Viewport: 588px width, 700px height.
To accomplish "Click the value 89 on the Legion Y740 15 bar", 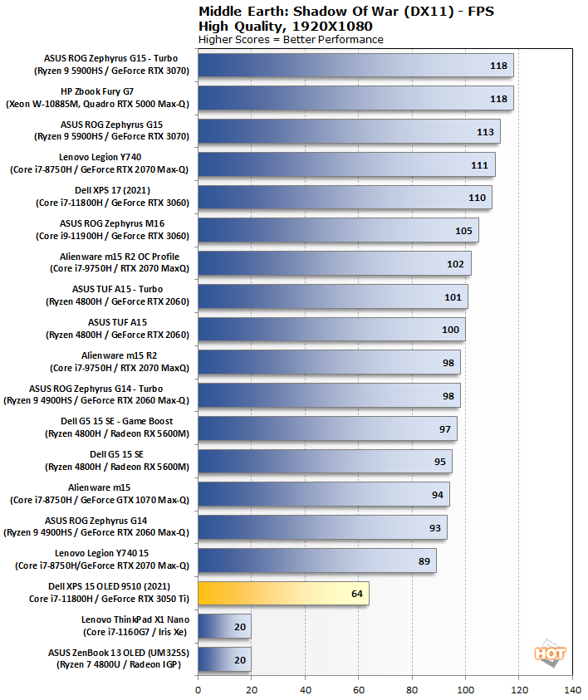I will pyautogui.click(x=424, y=561).
